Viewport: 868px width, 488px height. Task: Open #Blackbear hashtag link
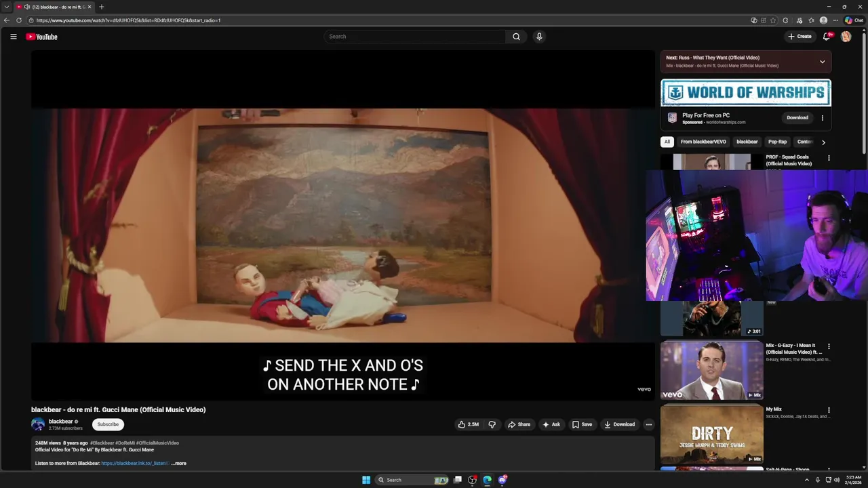[x=102, y=443]
